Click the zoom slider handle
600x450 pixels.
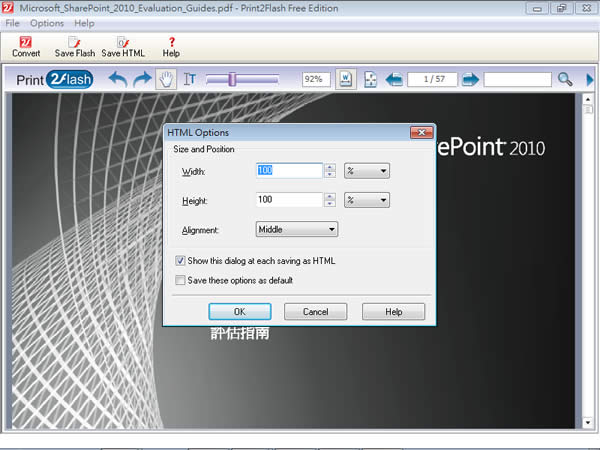tap(232, 79)
